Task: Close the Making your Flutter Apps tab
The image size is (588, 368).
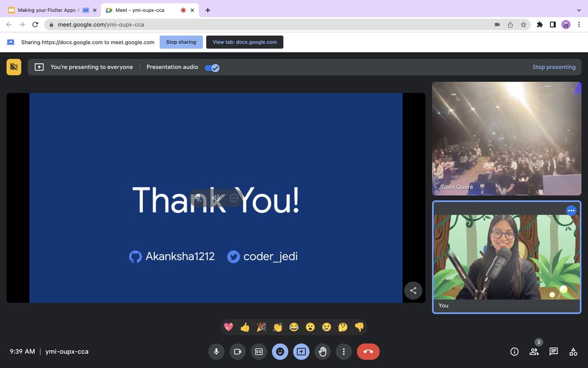Action: tap(95, 10)
